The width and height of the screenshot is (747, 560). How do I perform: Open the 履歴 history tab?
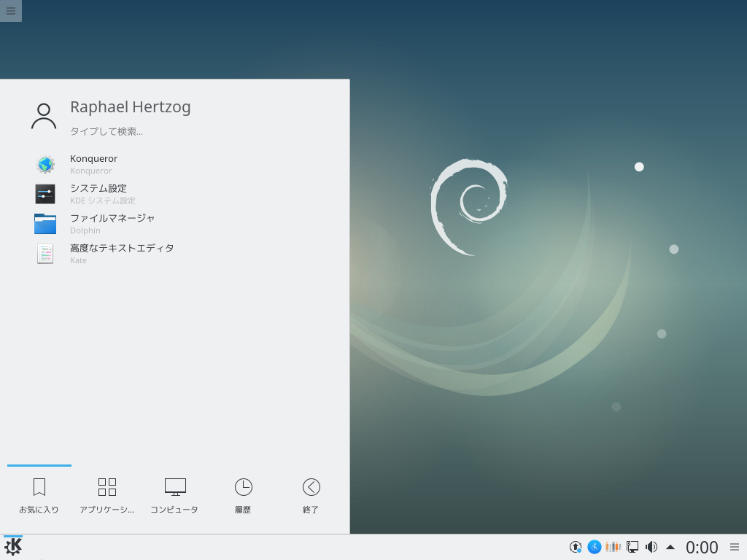[243, 496]
